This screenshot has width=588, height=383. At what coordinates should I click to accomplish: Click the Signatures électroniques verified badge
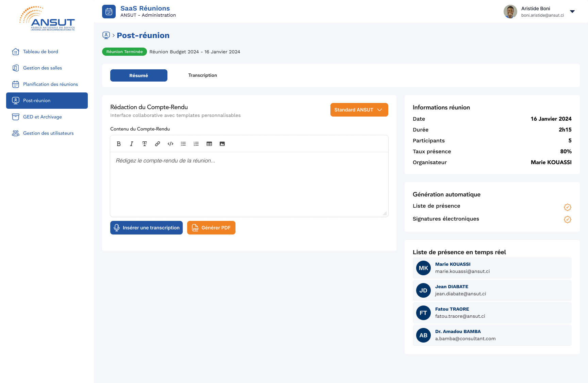(x=568, y=220)
